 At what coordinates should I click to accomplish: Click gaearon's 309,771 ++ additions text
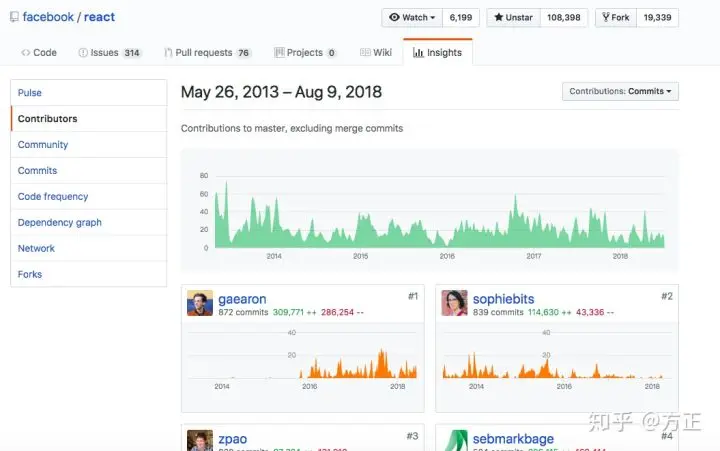pos(295,312)
